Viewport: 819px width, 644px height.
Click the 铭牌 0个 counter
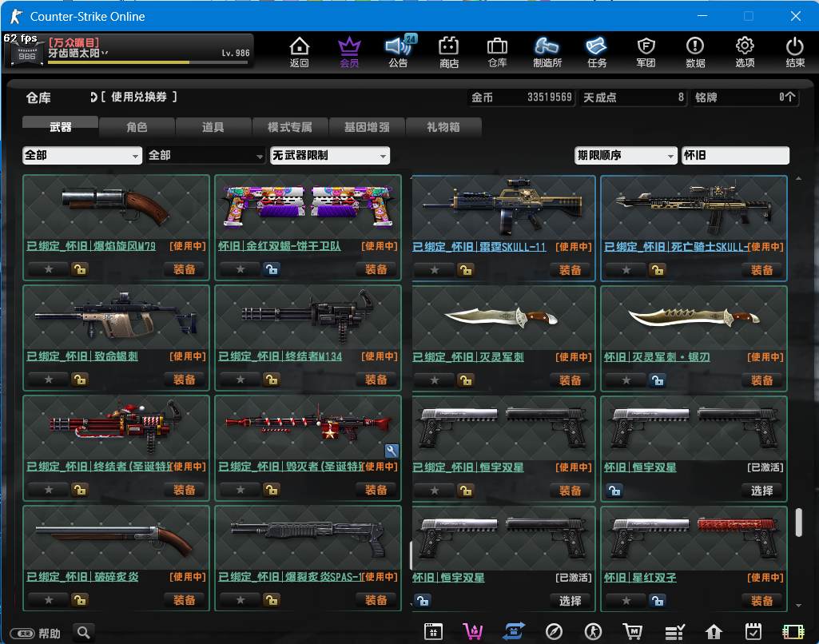745,97
